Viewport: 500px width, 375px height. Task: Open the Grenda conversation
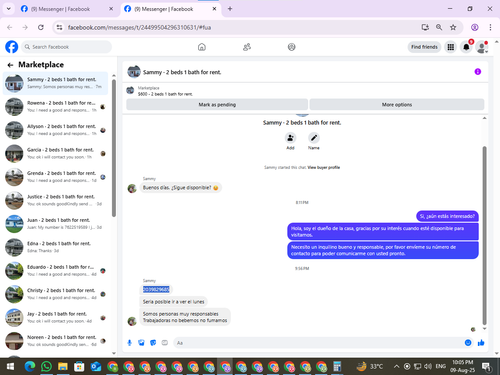click(x=56, y=177)
